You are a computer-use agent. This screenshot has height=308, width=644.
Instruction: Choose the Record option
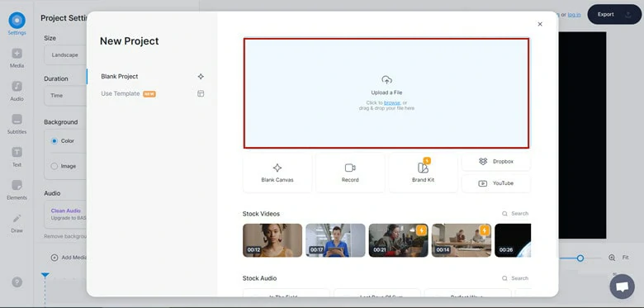[x=350, y=173]
